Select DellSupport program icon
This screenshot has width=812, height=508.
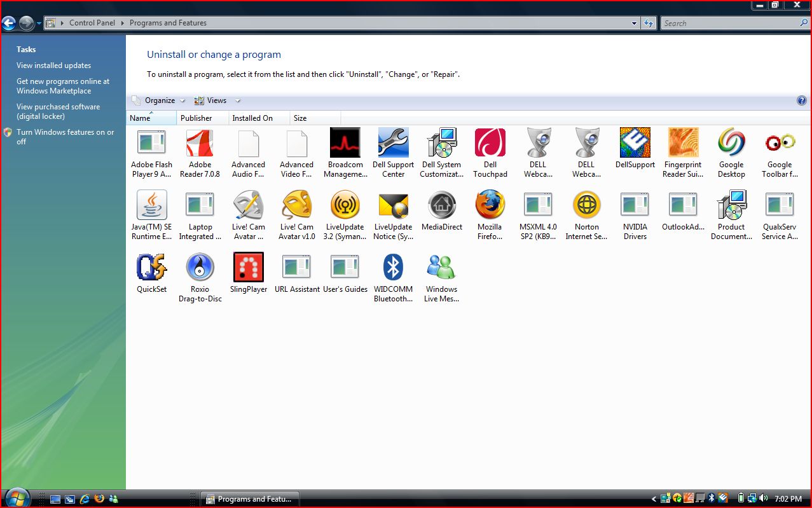(635, 142)
